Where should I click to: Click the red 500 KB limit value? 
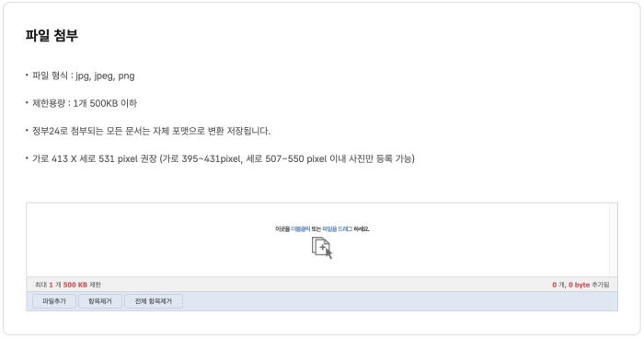(x=75, y=285)
